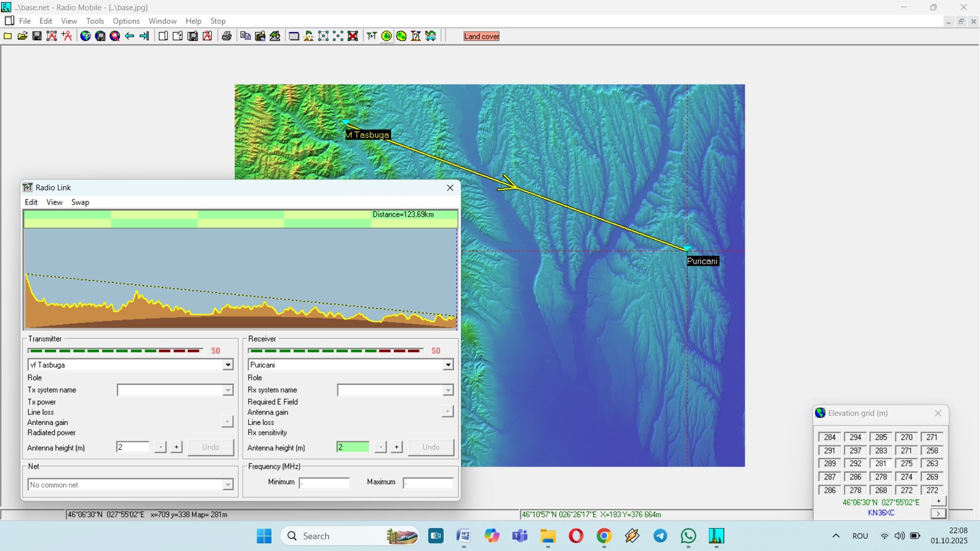The width and height of the screenshot is (980, 551).
Task: Click the red X network icon
Action: click(x=353, y=36)
